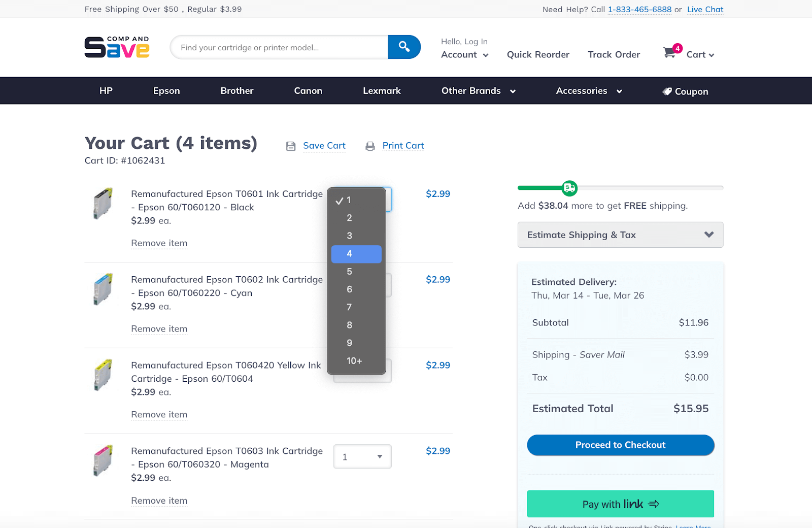Click the Comp and Save logo

tap(117, 47)
